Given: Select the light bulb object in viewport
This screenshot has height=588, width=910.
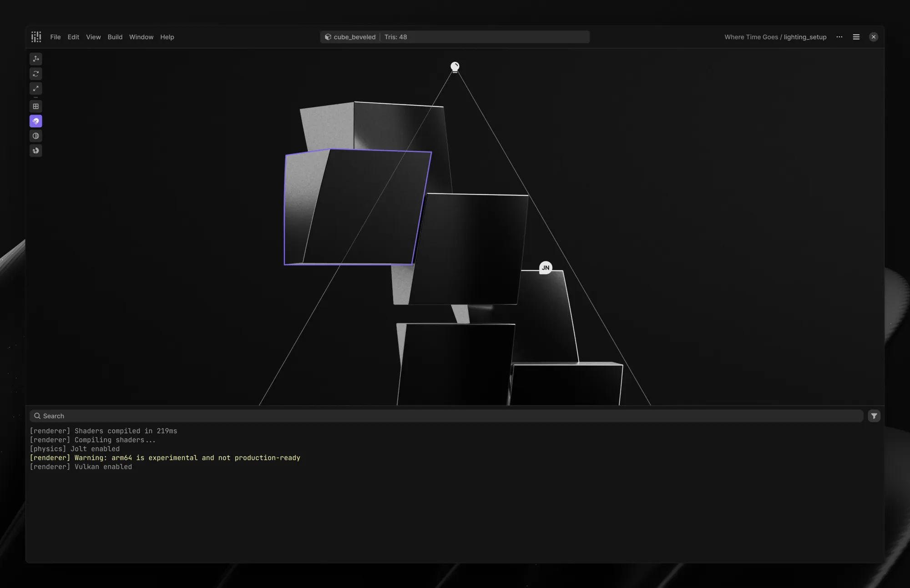Looking at the screenshot, I should tap(455, 67).
